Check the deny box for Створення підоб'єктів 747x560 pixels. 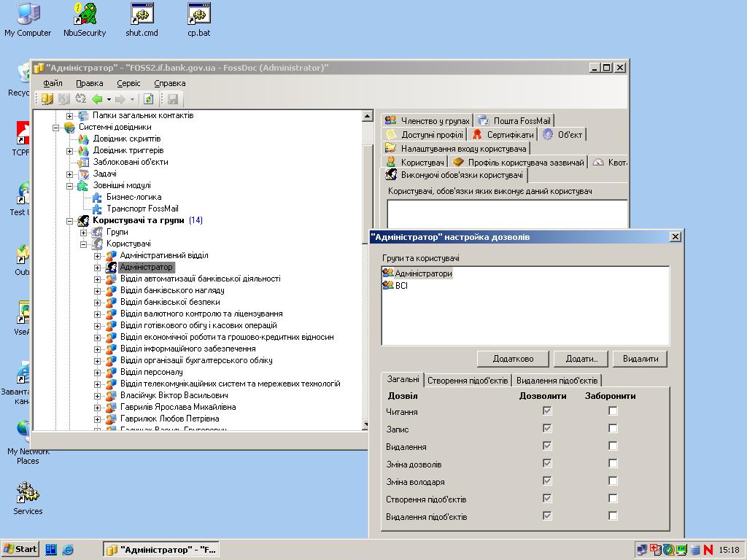pos(613,499)
